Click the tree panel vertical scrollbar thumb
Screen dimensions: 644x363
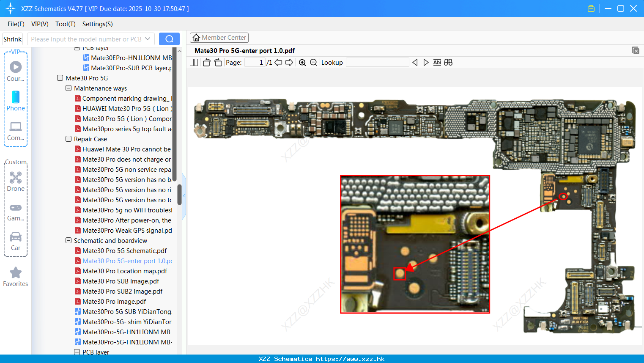coord(179,195)
